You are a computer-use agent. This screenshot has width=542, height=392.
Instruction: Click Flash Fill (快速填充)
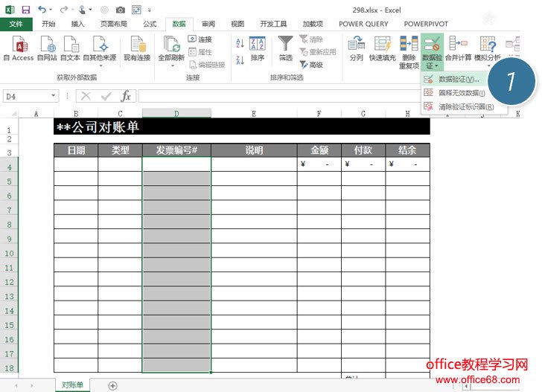click(383, 49)
